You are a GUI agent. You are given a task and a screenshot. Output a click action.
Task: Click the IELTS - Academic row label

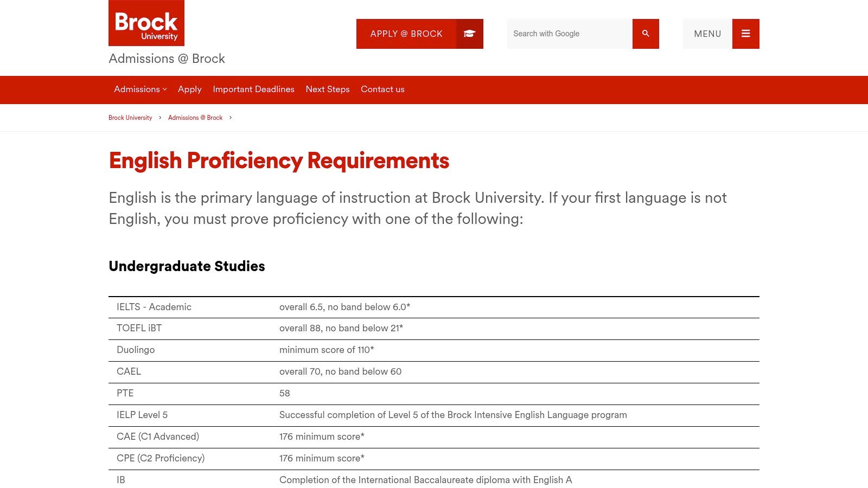point(154,307)
